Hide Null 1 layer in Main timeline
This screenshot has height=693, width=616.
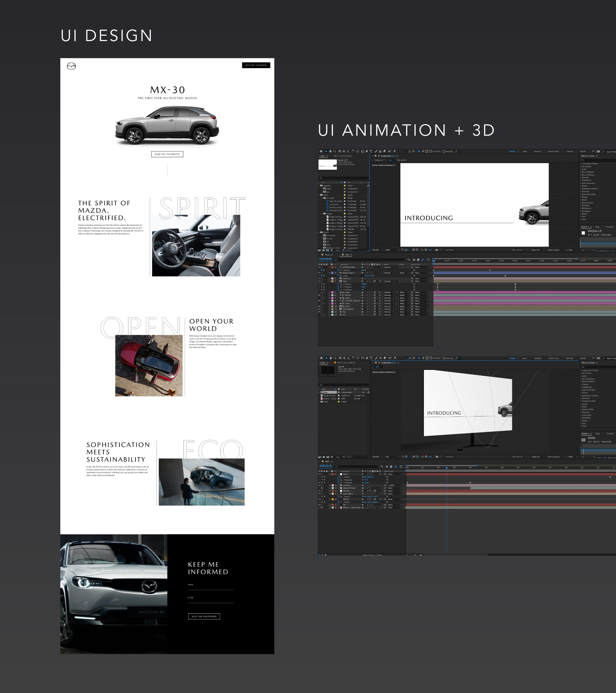[x=319, y=474]
